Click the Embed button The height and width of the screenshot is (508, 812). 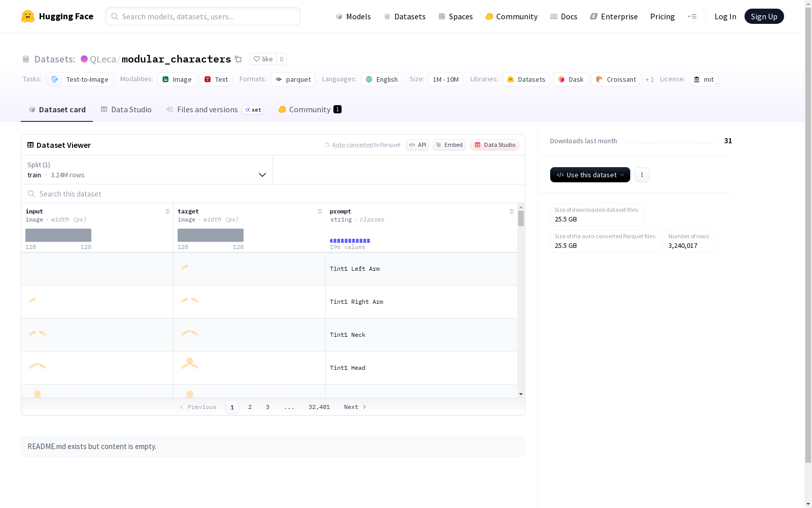[449, 145]
